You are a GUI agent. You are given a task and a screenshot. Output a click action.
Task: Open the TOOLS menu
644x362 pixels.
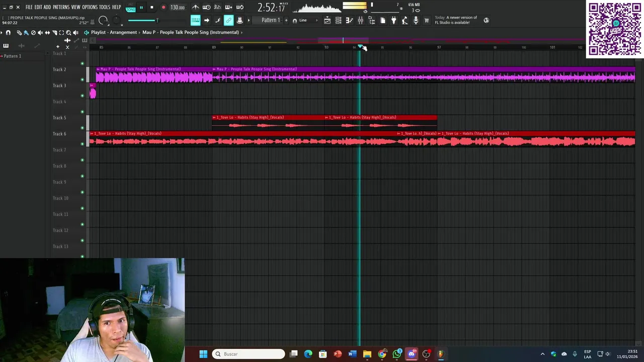coord(105,7)
